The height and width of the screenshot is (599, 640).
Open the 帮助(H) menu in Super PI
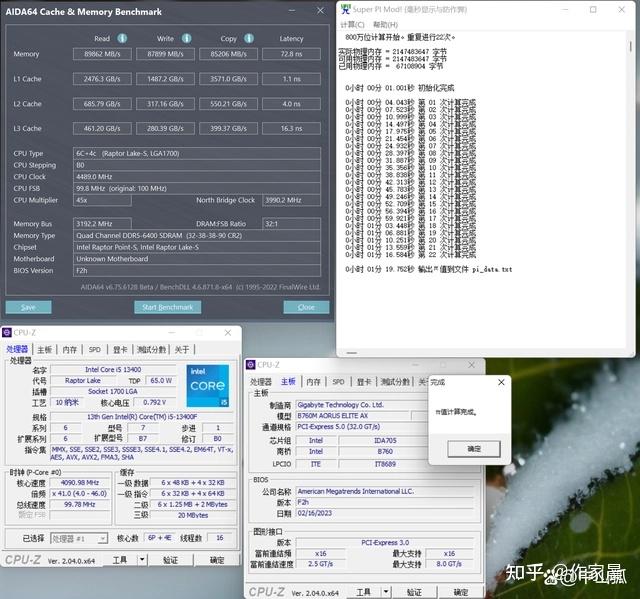coord(385,24)
